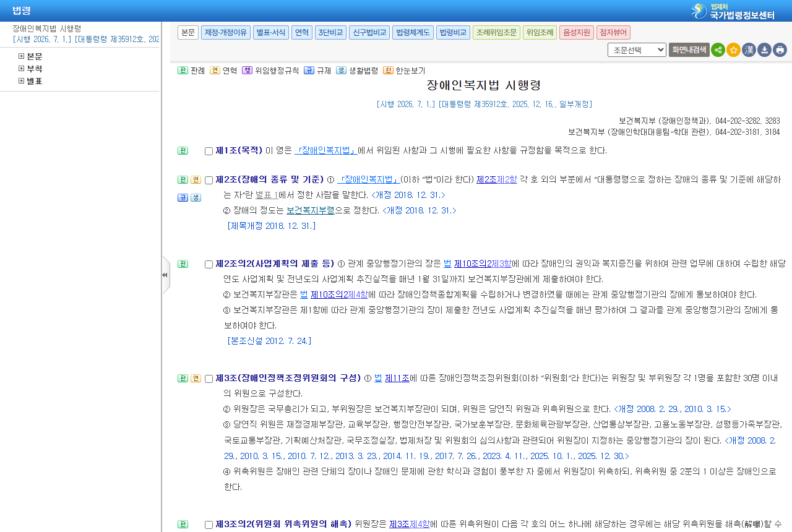This screenshot has width=792, height=532.
Task: Switch to the 3단비교 tab
Action: tap(330, 33)
